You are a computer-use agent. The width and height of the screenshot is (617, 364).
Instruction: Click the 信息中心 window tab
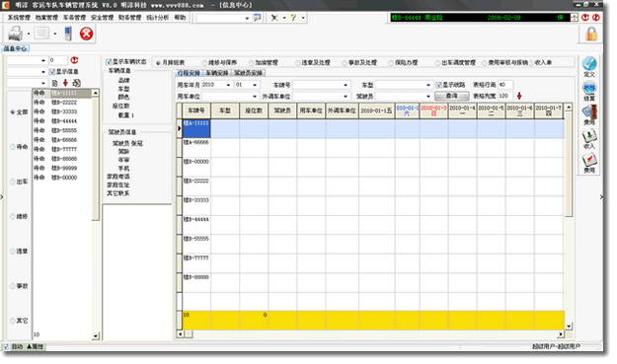click(x=16, y=48)
